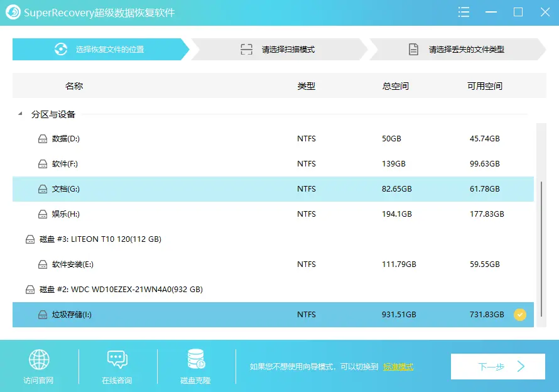Click the 45.74GB free space value

484,139
